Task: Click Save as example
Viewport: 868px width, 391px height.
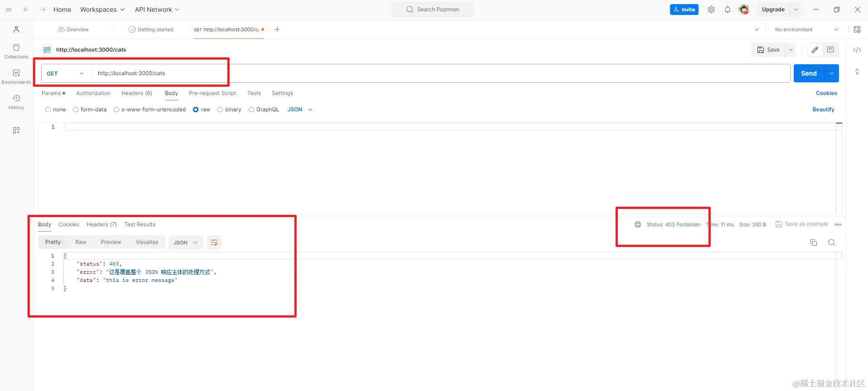Action: (x=802, y=224)
